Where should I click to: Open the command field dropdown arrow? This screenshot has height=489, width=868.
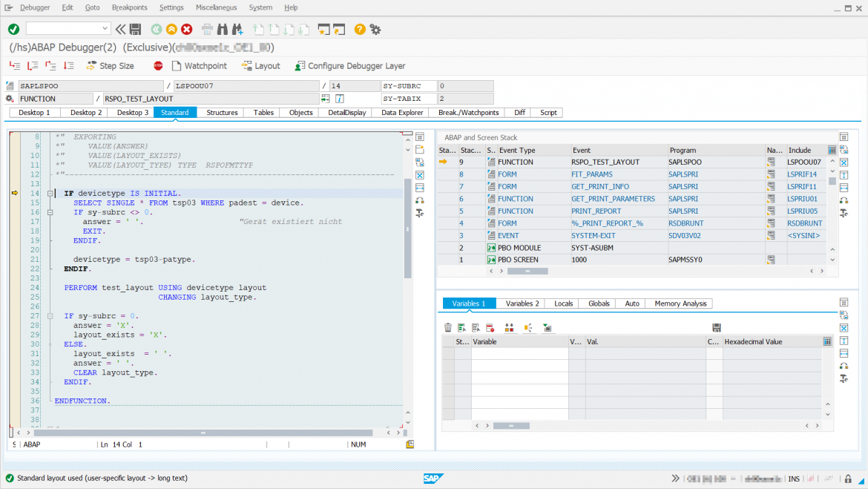point(103,28)
